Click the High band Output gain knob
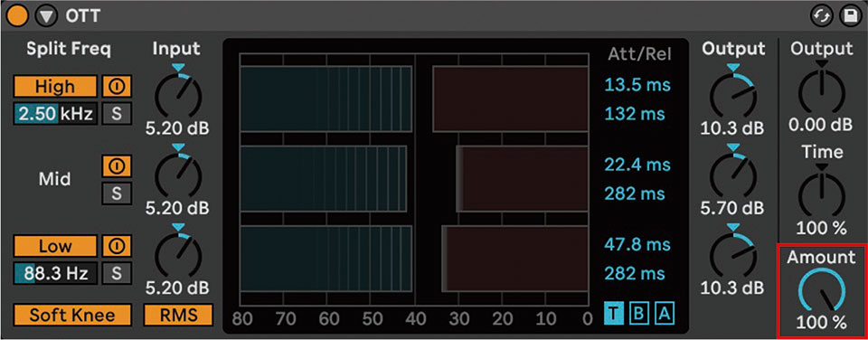 click(x=733, y=97)
